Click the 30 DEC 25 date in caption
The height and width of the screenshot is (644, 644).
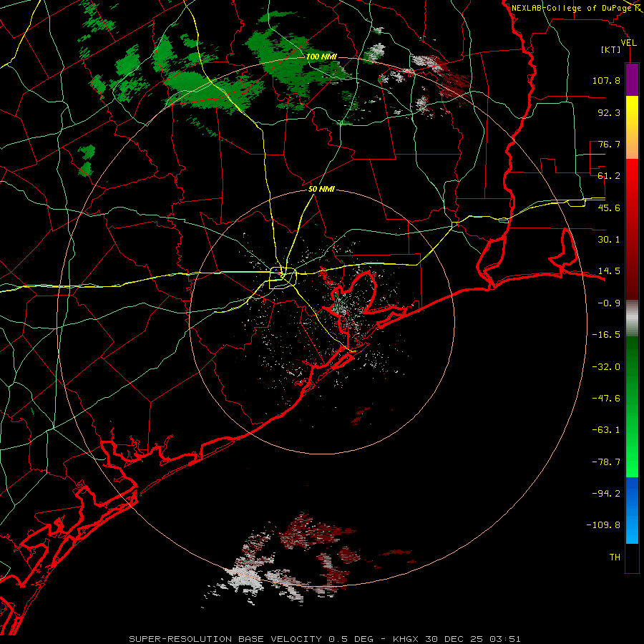[454, 639]
